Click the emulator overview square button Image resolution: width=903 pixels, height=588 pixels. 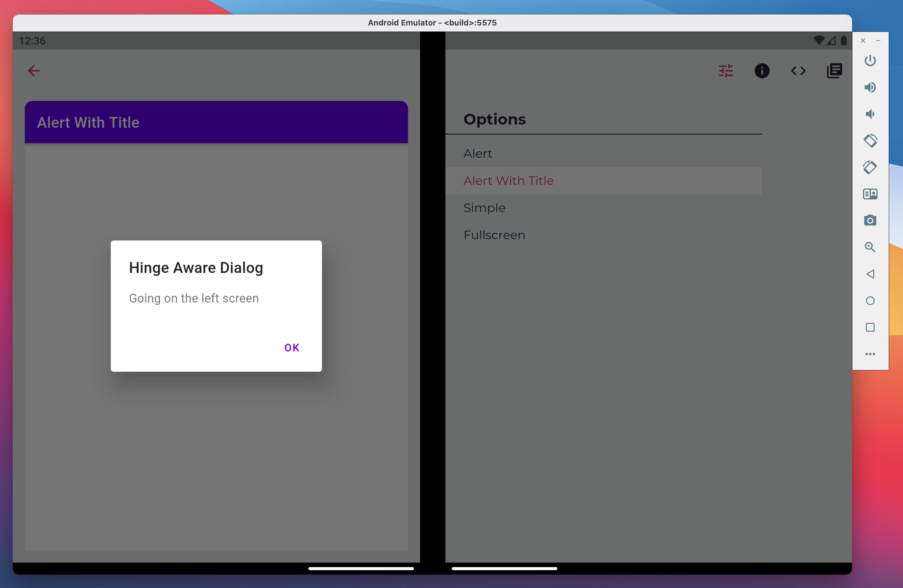(870, 327)
